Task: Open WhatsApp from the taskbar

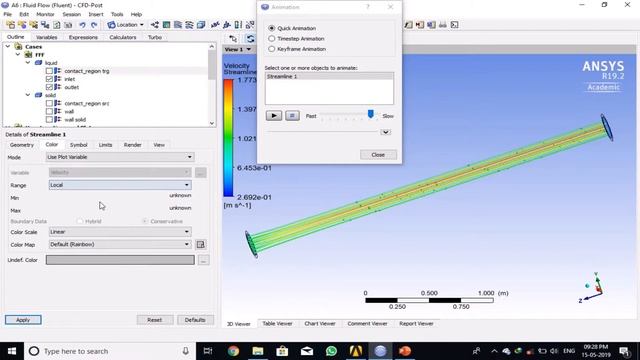Action: click(331, 351)
